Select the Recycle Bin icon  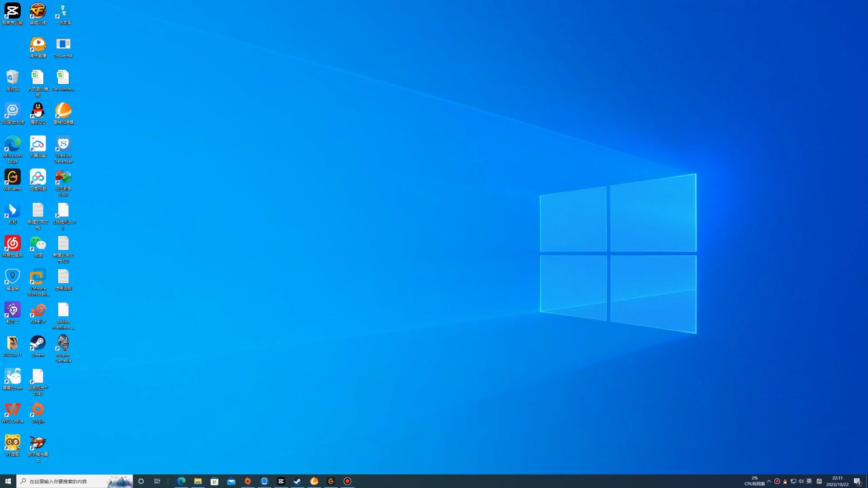click(x=13, y=79)
